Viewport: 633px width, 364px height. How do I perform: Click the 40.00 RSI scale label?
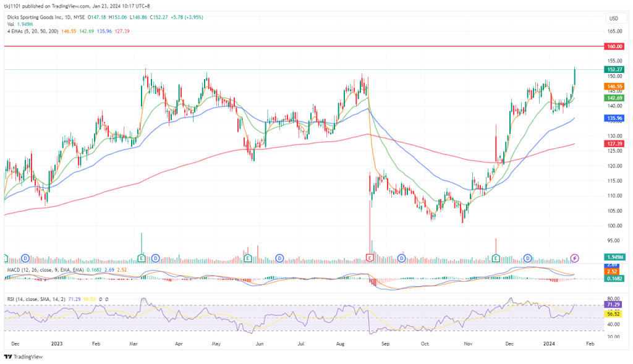614,324
